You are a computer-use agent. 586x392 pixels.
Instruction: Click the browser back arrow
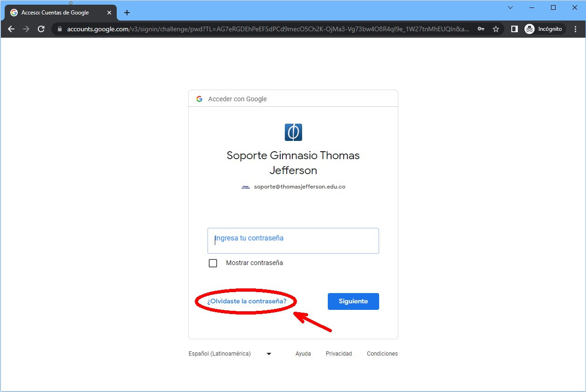11,29
